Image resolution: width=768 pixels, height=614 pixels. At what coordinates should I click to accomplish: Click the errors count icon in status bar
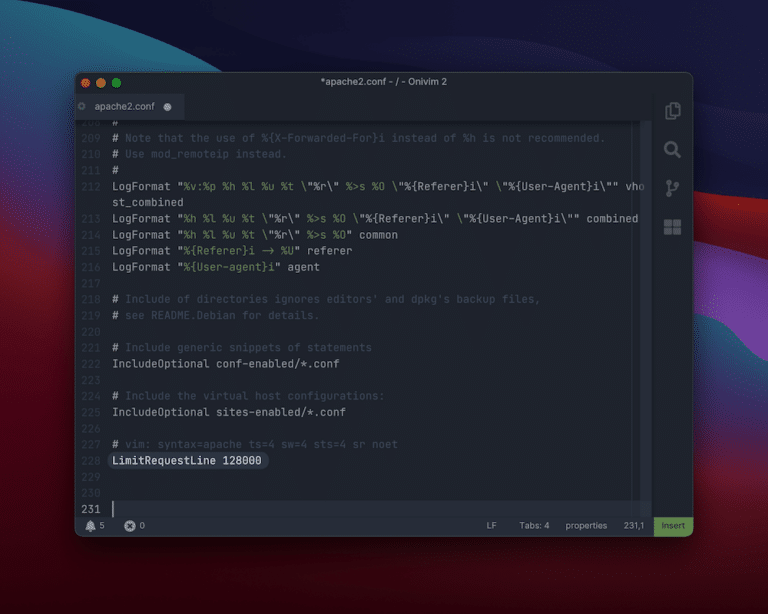click(x=130, y=525)
